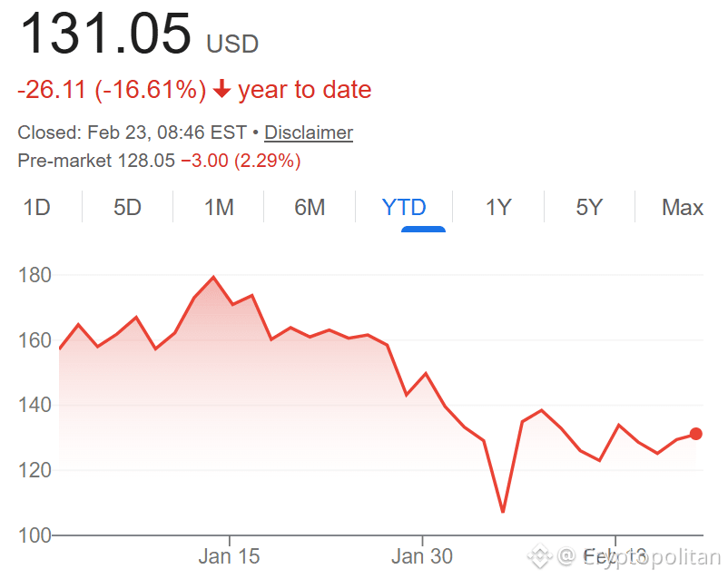This screenshot has width=728, height=579.
Task: Show the Max time range
Action: coord(682,207)
